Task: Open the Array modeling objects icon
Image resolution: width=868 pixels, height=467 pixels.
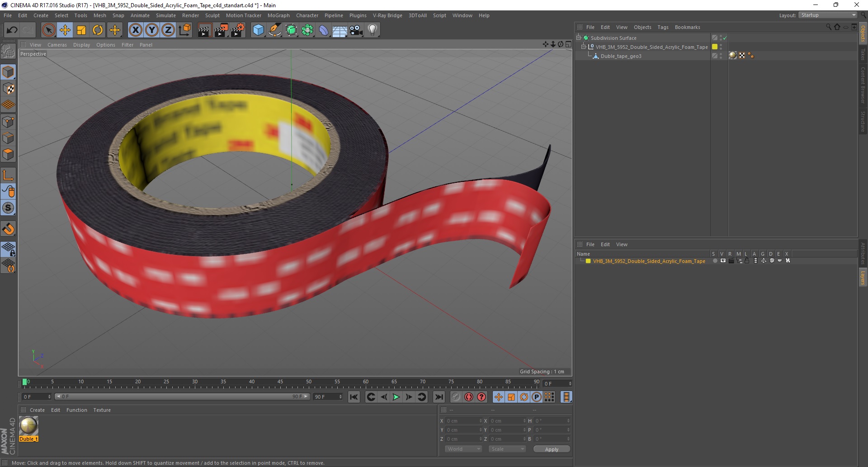Action: [307, 30]
